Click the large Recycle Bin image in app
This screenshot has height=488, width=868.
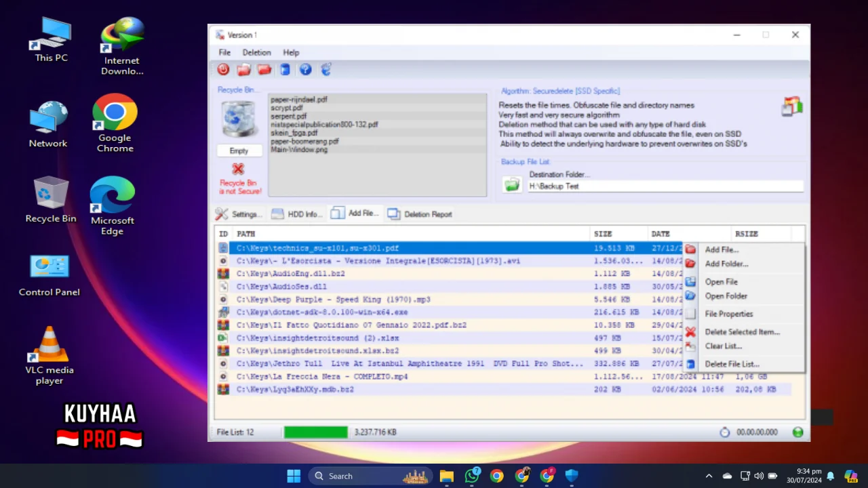238,119
